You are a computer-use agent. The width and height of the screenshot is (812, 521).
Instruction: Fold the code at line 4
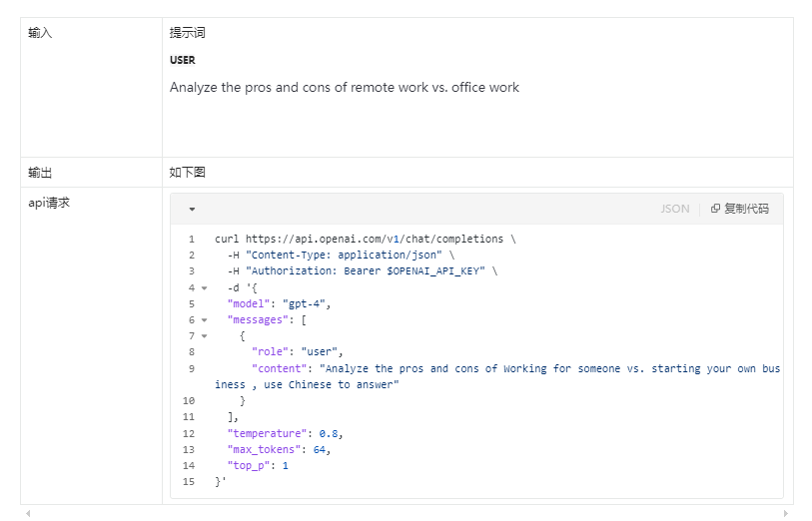[x=204, y=287]
